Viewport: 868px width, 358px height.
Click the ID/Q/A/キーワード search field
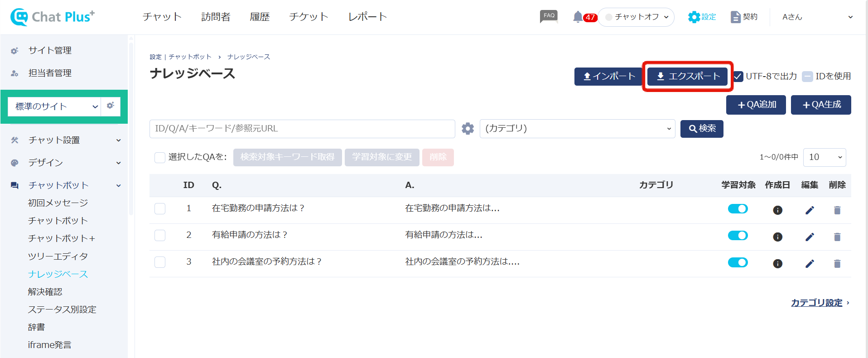[302, 129]
